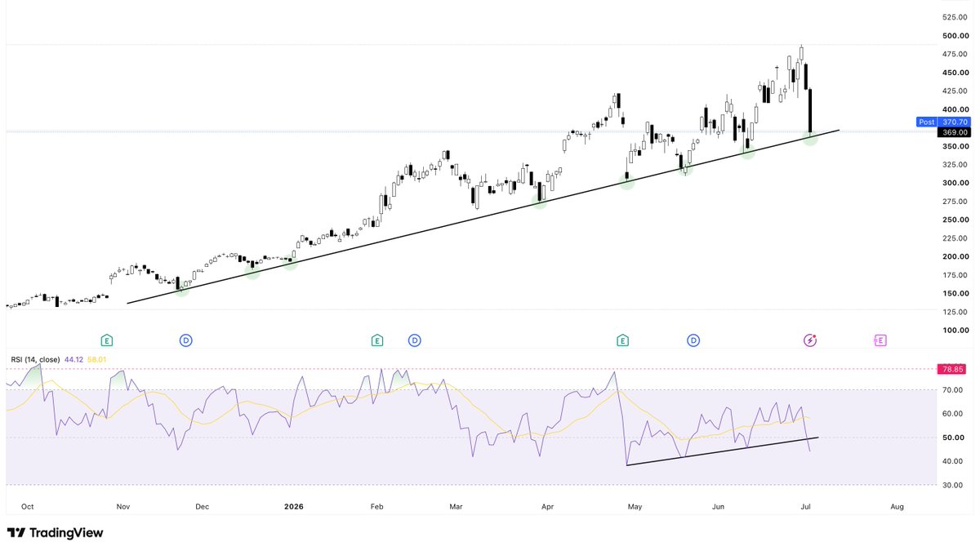Click the 500.00 price axis label
This screenshot has height=551, width=980.
pos(955,35)
